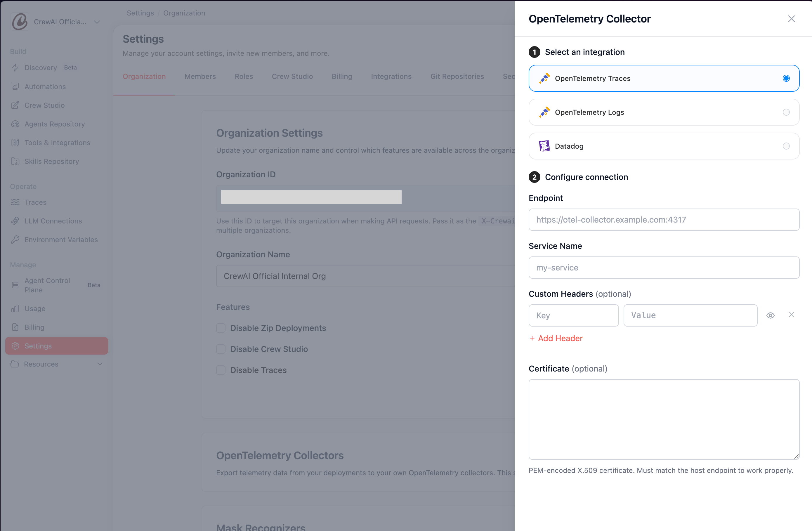The height and width of the screenshot is (531, 812).
Task: Select the OpenTelemetry Traces radio button
Action: tap(786, 78)
